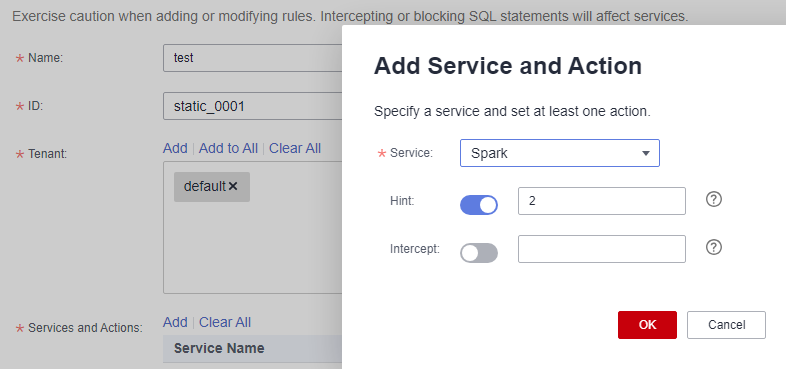Screen dimensions: 786x369
Task: Open the Service dropdown showing Spark
Action: point(559,153)
